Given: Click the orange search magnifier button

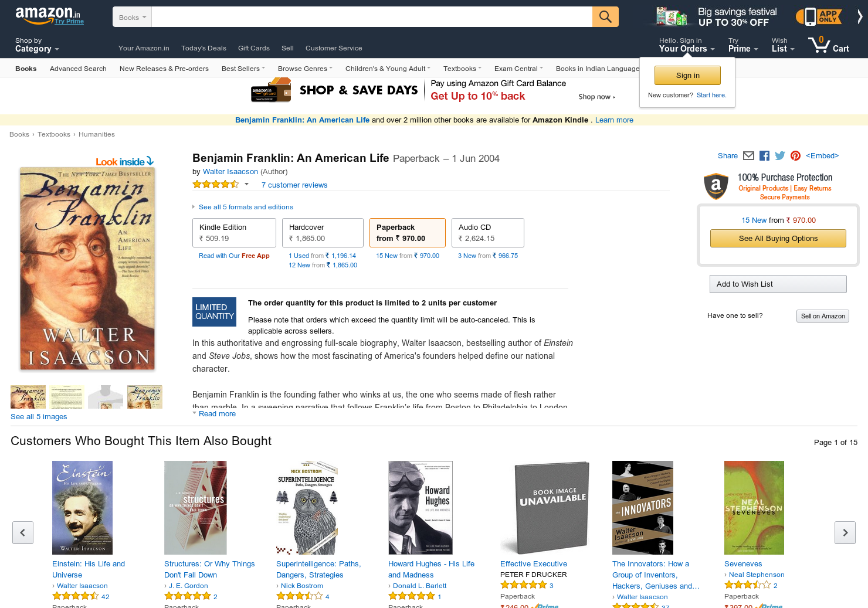Looking at the screenshot, I should (x=605, y=17).
